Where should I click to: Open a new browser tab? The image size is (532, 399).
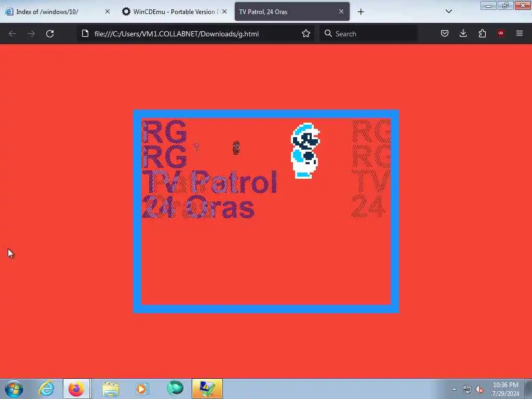pyautogui.click(x=361, y=12)
